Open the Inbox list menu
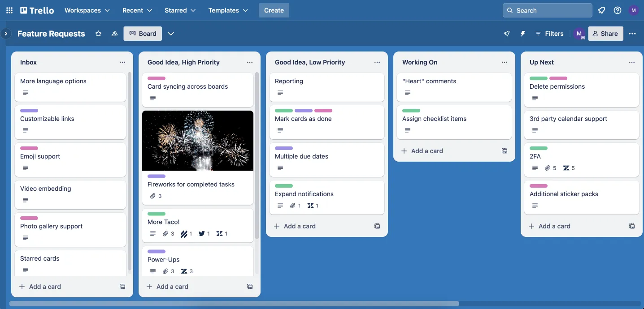 (122, 62)
